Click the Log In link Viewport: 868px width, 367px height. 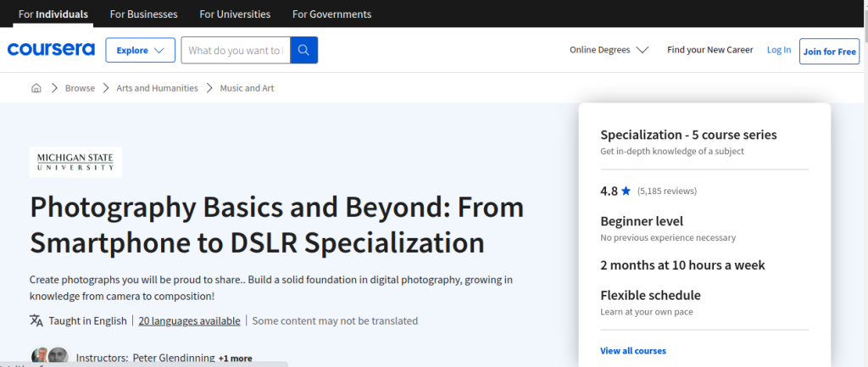pyautogui.click(x=779, y=50)
